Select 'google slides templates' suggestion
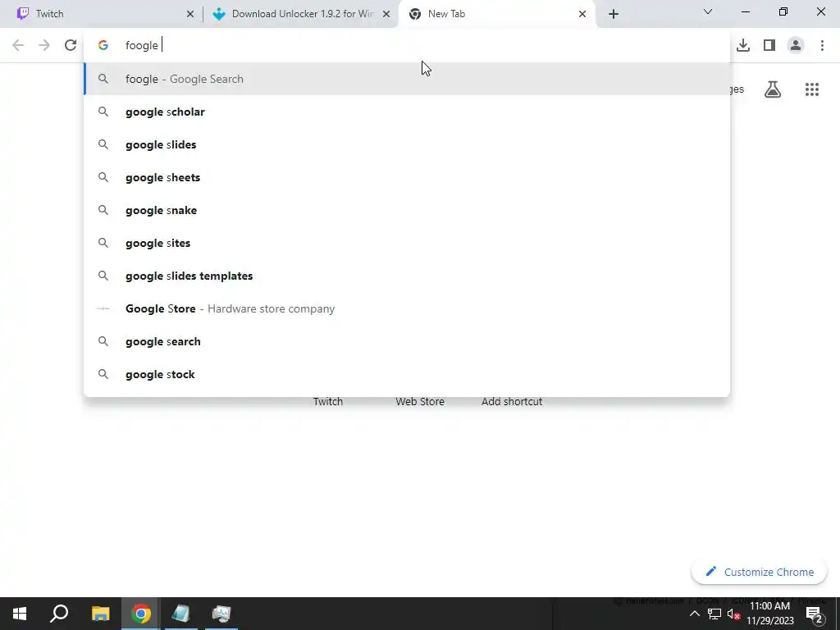Image resolution: width=840 pixels, height=630 pixels. tap(407, 276)
